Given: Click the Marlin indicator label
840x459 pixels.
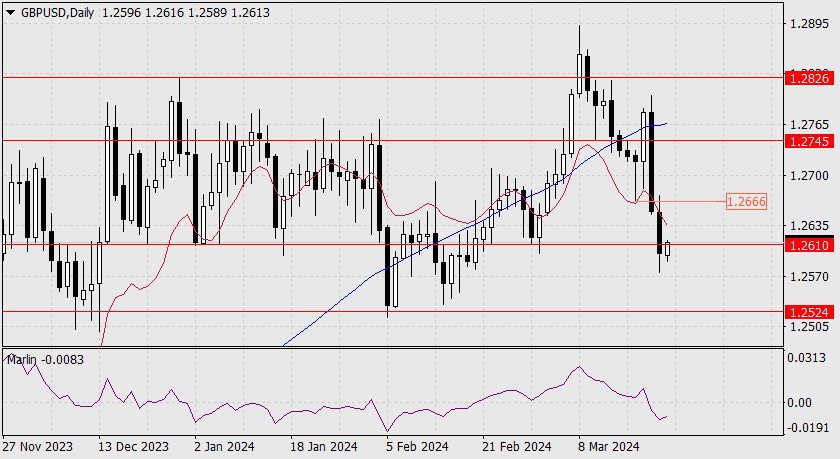Looking at the screenshot, I should [45, 360].
